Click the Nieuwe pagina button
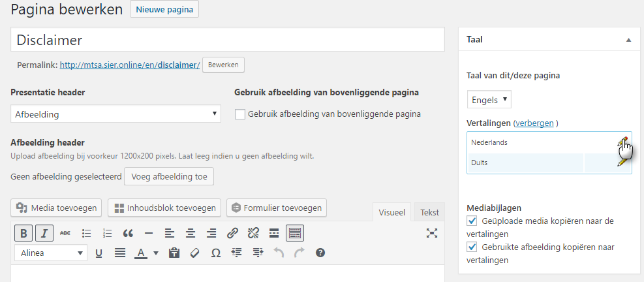The height and width of the screenshot is (282, 644). coord(164,9)
